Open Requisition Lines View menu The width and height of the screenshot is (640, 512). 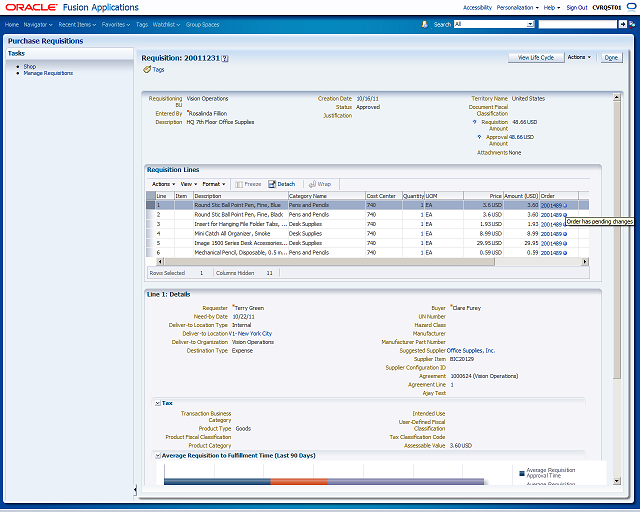189,184
